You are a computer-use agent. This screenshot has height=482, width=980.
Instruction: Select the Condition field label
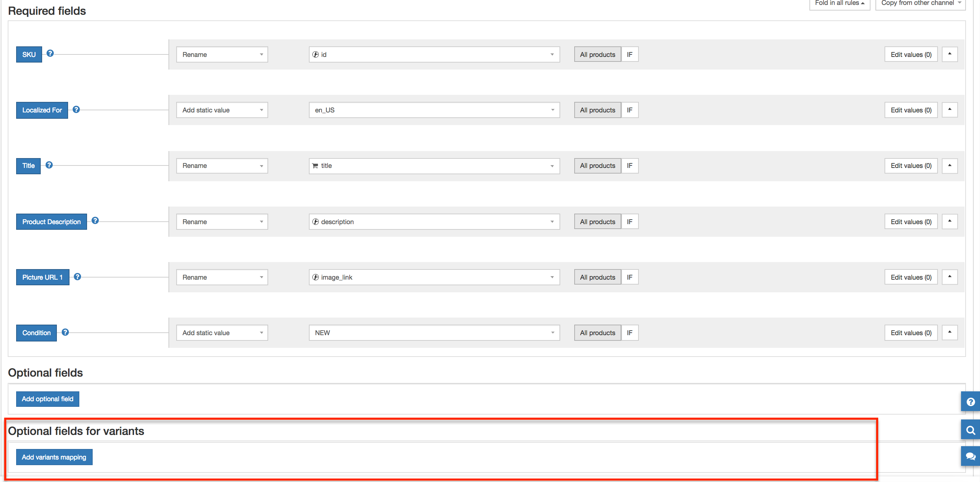click(x=36, y=333)
